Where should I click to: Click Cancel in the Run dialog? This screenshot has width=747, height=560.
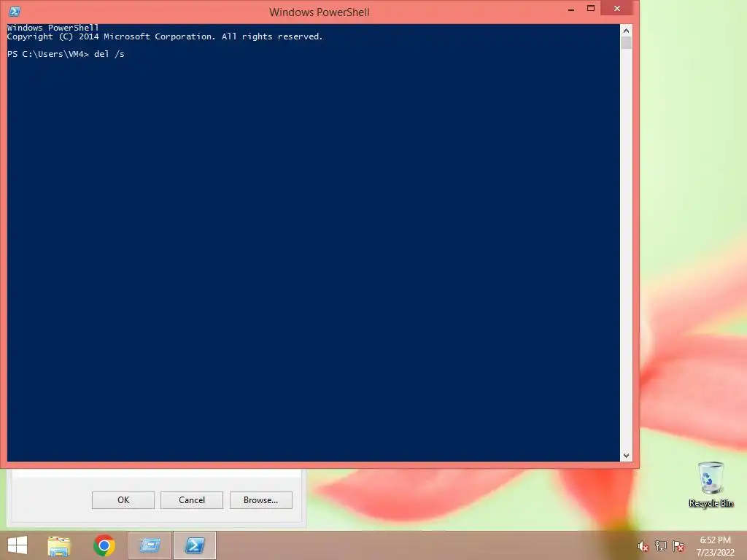(192, 500)
